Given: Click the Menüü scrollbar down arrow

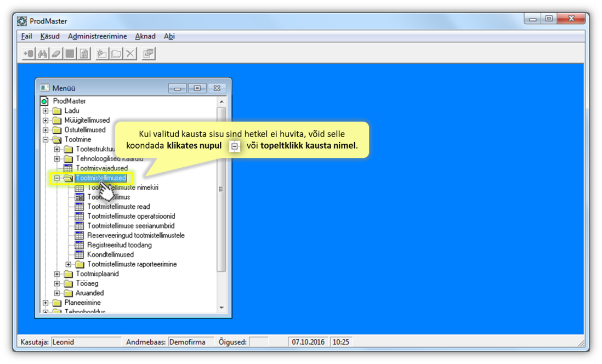Looking at the screenshot, I should point(222,308).
